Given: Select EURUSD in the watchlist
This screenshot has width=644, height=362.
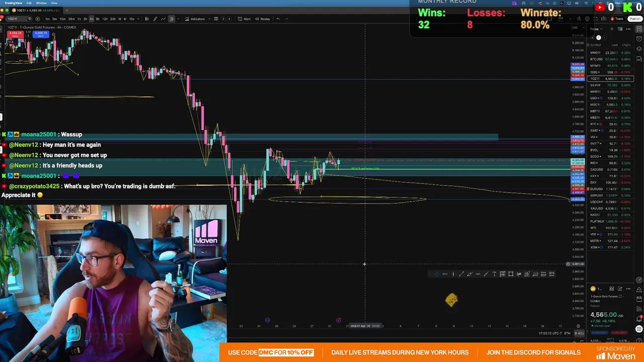Looking at the screenshot, I should 611,189.
